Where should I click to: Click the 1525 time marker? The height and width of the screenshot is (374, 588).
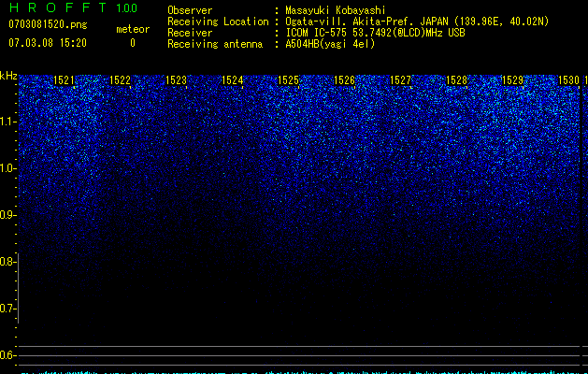(288, 80)
